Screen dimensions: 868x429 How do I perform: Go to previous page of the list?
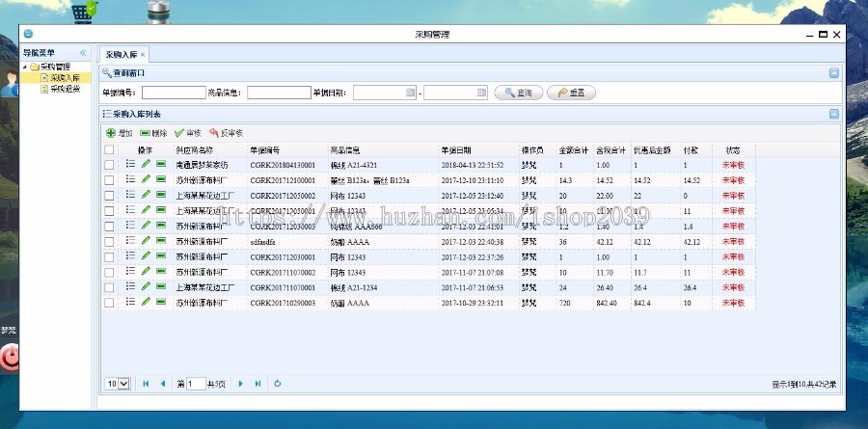(x=163, y=384)
